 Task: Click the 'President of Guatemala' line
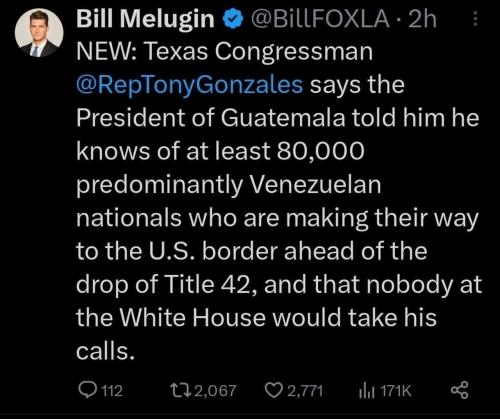[x=211, y=118]
